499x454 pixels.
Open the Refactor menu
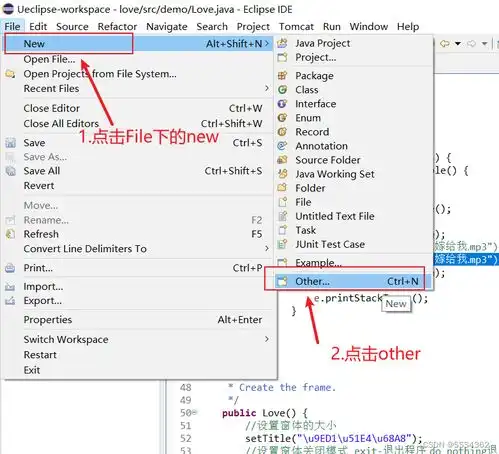pos(117,26)
